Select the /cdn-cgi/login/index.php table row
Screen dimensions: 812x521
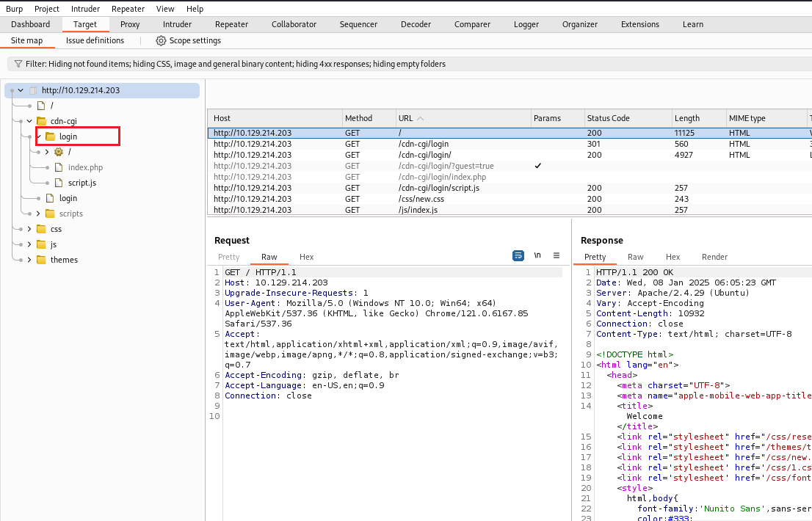point(510,177)
